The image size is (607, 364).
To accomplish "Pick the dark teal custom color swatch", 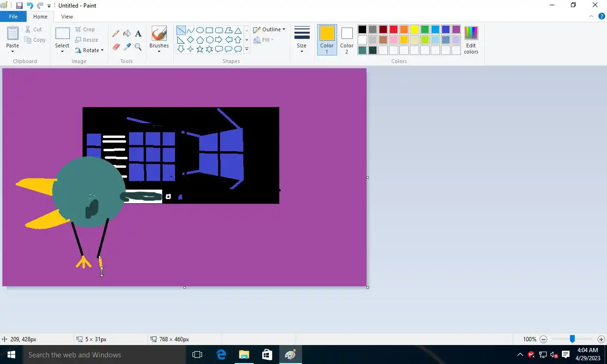I will tap(373, 50).
